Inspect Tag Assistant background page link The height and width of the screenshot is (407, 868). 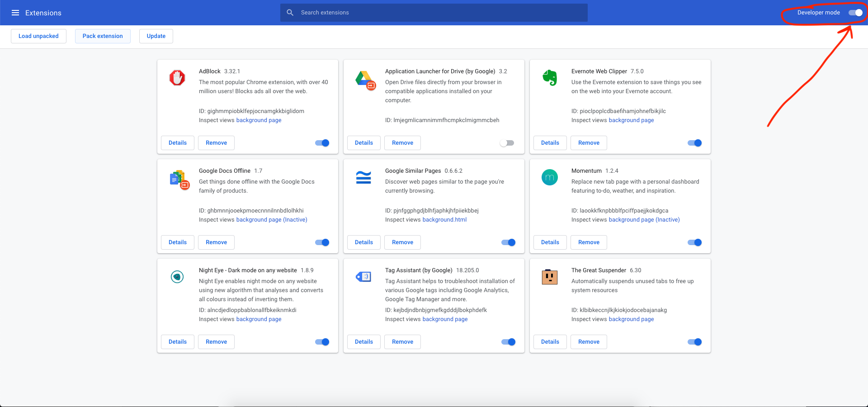[x=445, y=319]
